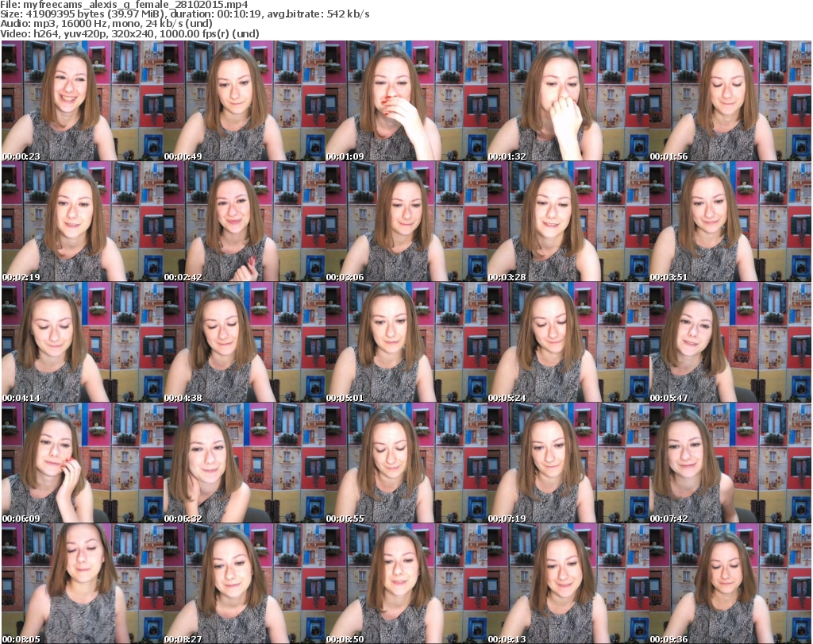Viewport: 813px width, 644px height.
Task: Select the "Video: h264, yuv420p" info line
Action: 129,33
